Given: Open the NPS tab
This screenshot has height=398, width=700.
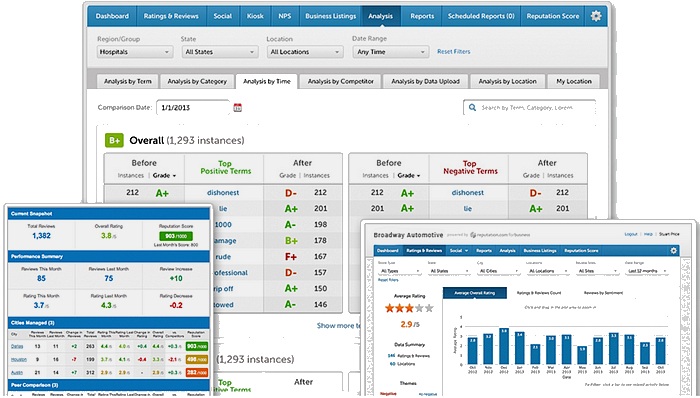Looking at the screenshot, I should coord(284,16).
